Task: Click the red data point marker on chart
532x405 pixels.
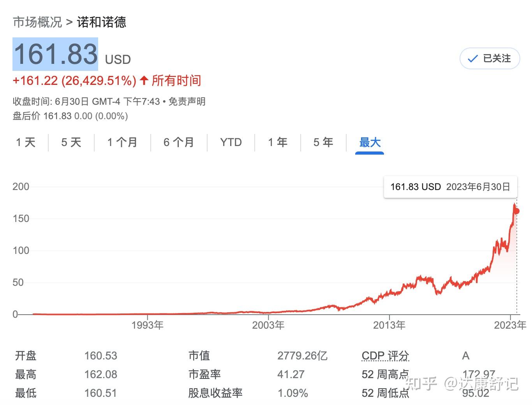Action: 517,211
